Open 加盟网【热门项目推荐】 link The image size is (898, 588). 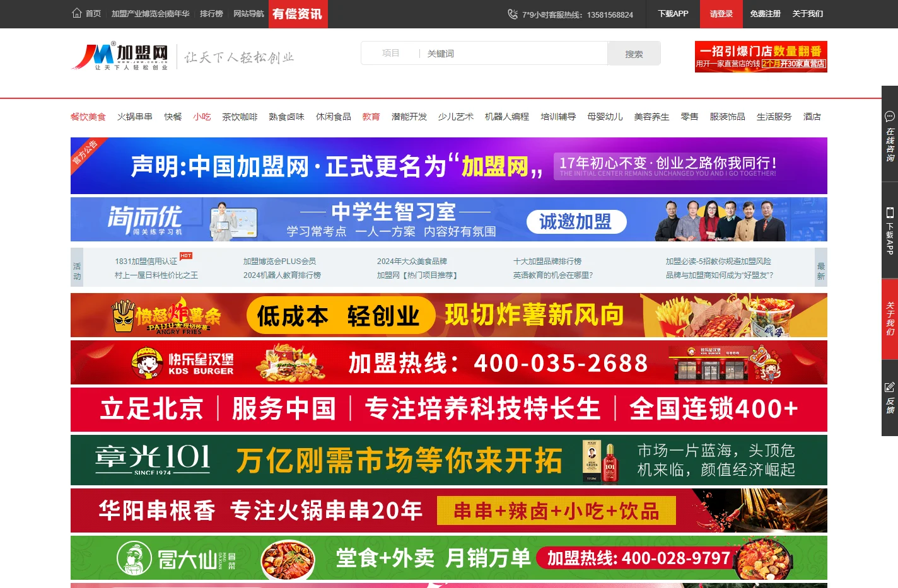[x=417, y=275]
